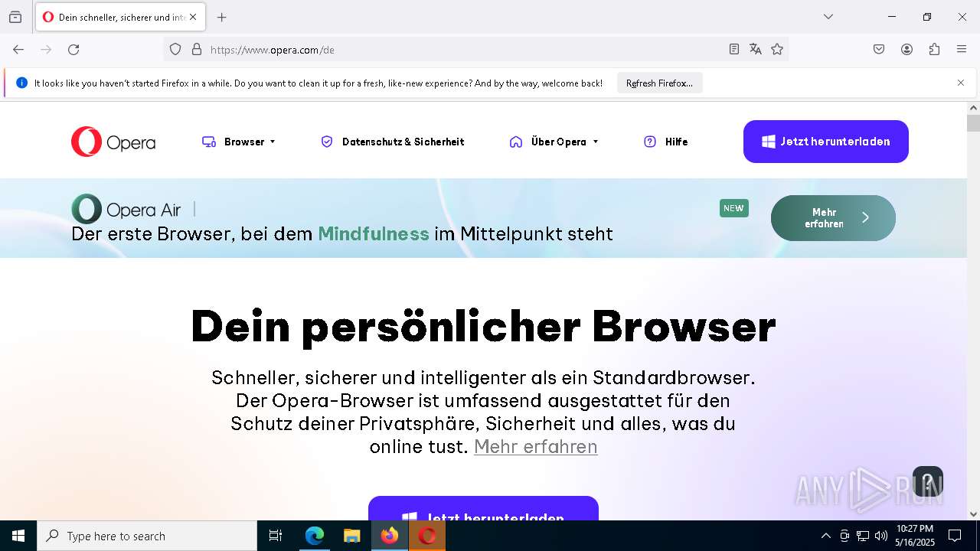The height and width of the screenshot is (551, 980).
Task: Save page to Pocket
Action: pos(879,49)
